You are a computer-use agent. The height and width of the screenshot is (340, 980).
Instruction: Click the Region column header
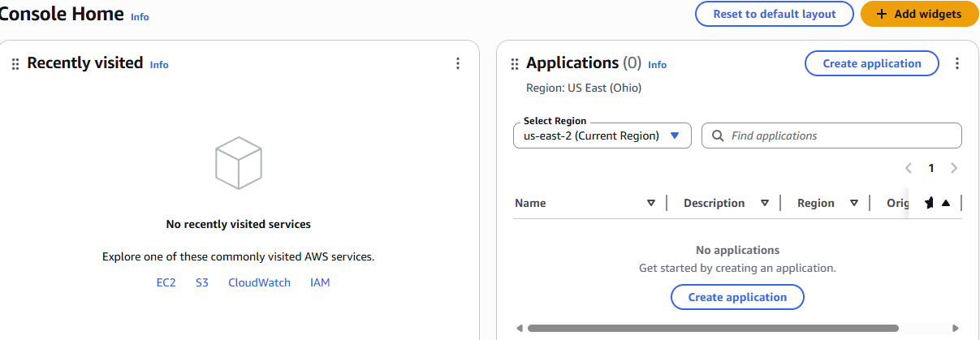pos(816,203)
